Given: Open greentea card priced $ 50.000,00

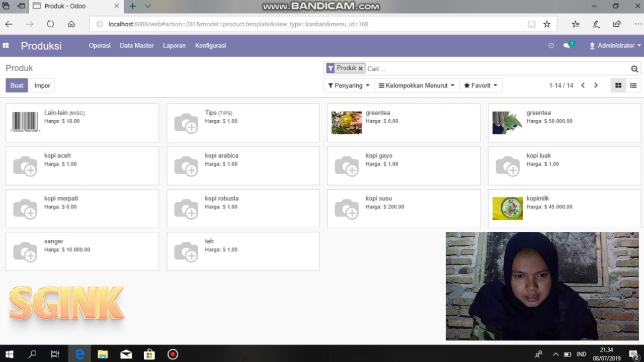Looking at the screenshot, I should coord(565,123).
